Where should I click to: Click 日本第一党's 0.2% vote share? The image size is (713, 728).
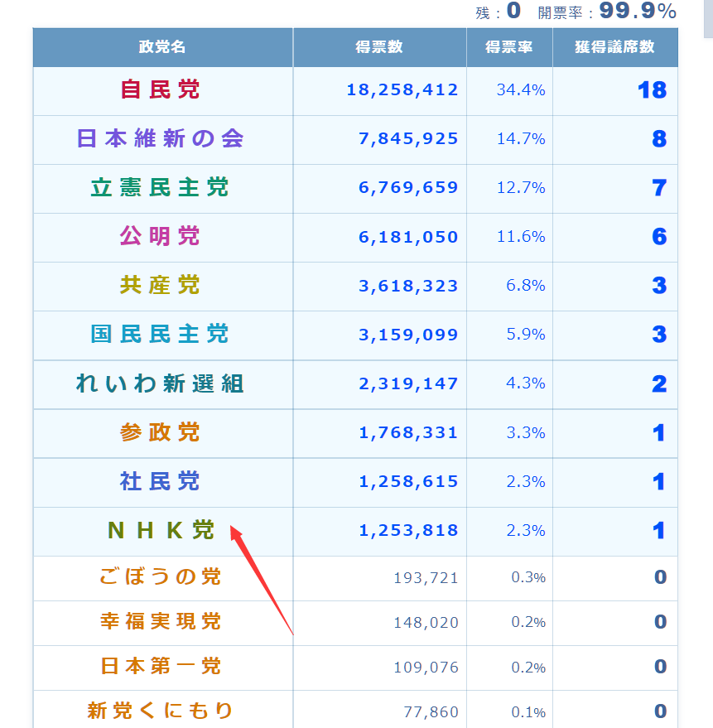(528, 668)
